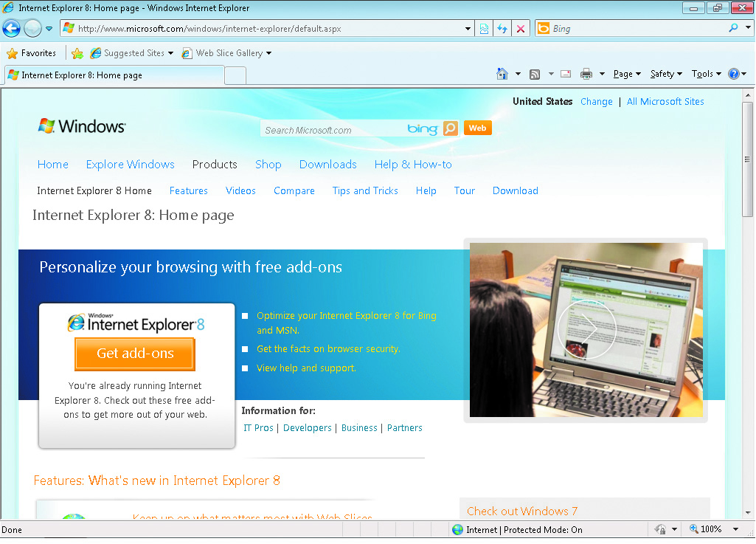Open the Optimize your Internet Explorer 8 for Bing link
This screenshot has height=544, width=756.
click(347, 323)
